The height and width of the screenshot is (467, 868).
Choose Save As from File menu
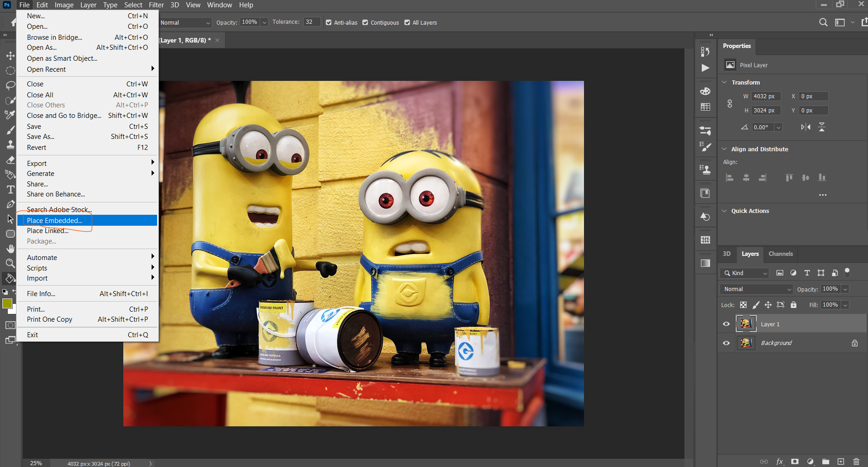pos(87,137)
